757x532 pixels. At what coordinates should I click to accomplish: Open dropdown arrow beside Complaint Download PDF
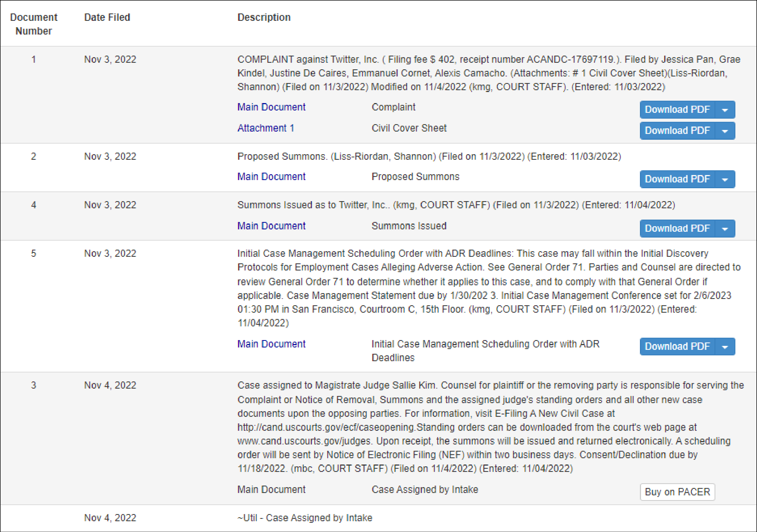(725, 110)
